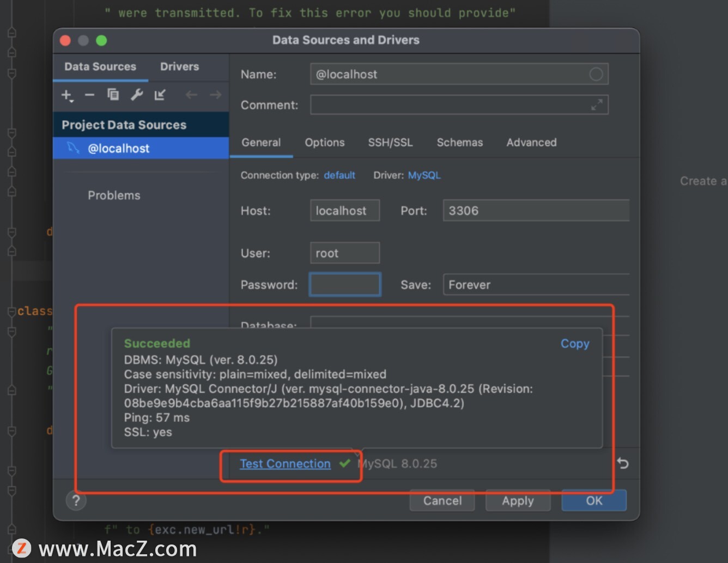Click the MySQL 8.0.25 version label

[x=397, y=464]
